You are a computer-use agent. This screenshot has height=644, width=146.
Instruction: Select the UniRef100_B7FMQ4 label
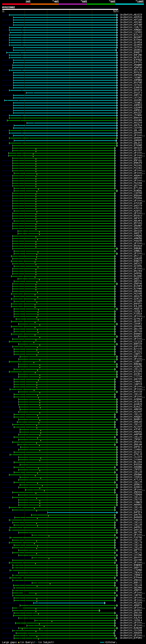[x=131, y=60]
